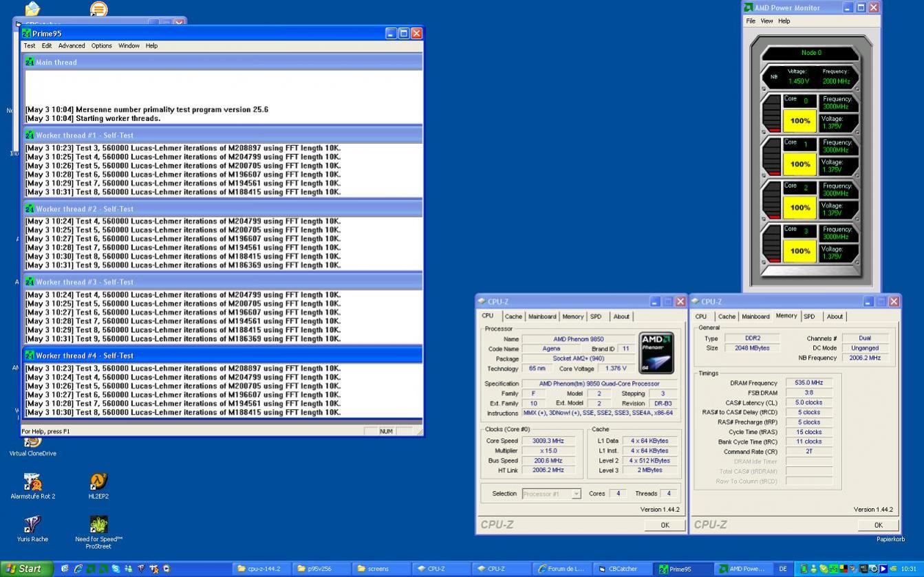Click the Papierkorb recycle bin label
This screenshot has width=924, height=577.
pos(890,539)
